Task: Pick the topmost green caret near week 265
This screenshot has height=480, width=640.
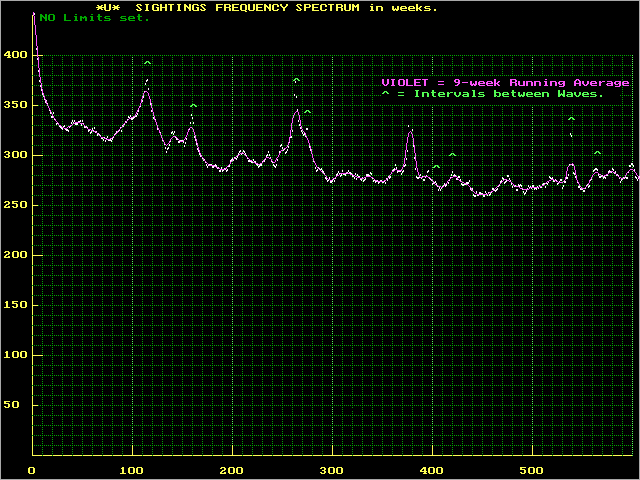Action: (x=296, y=80)
